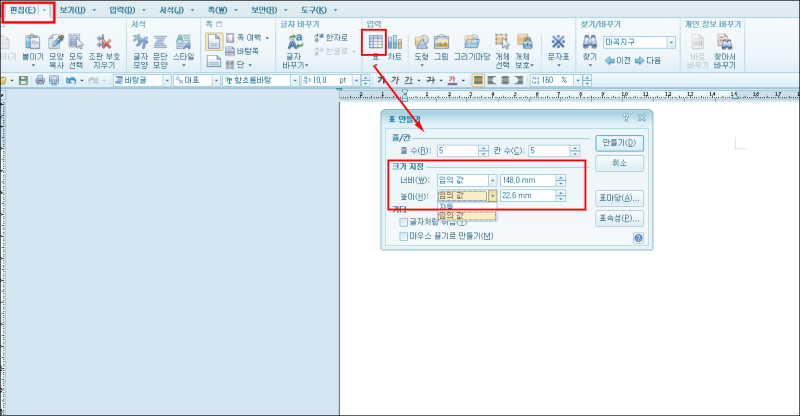800x416 pixels.
Task: Open the 함초롬바탕 font dropdown
Action: click(x=294, y=81)
